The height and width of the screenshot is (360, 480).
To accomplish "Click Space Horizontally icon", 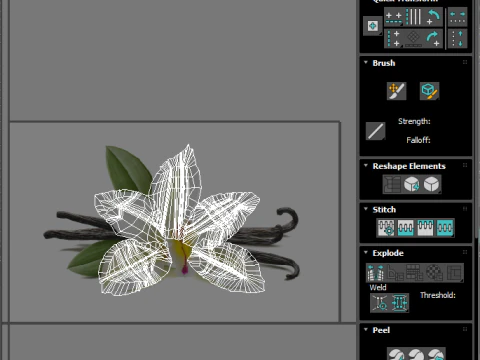I will 457,17.
